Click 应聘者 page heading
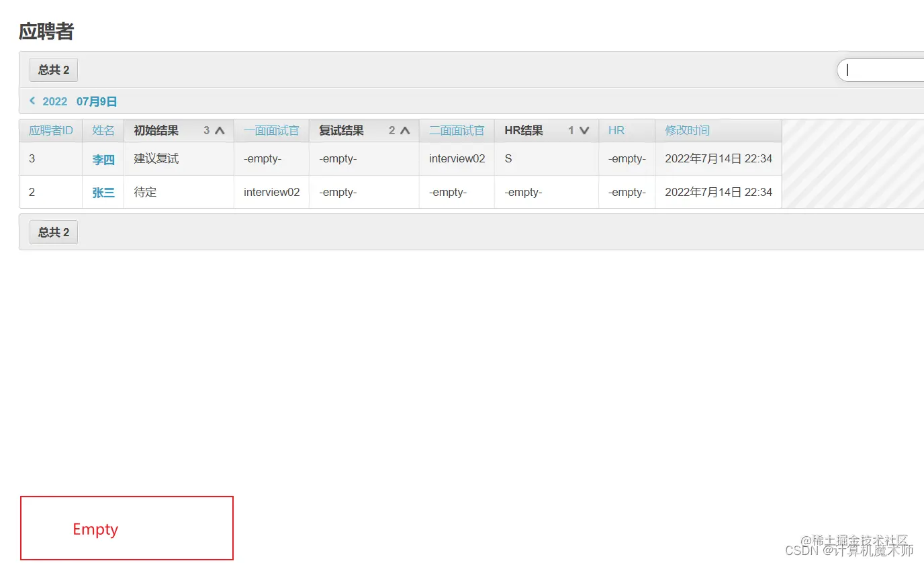 46,32
